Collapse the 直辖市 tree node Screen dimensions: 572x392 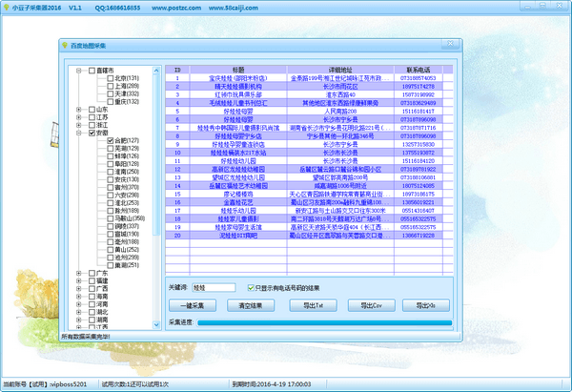[x=80, y=71]
